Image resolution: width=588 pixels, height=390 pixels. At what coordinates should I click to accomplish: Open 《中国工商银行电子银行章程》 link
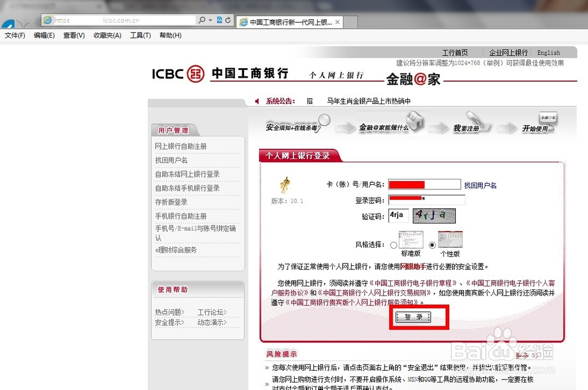413,283
